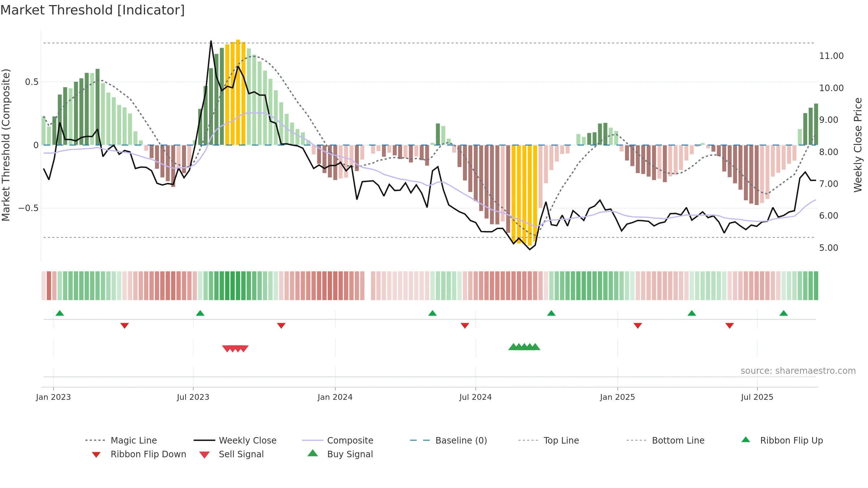
Task: Click the Market Threshold (Composite) axis title
Action: click(6, 145)
